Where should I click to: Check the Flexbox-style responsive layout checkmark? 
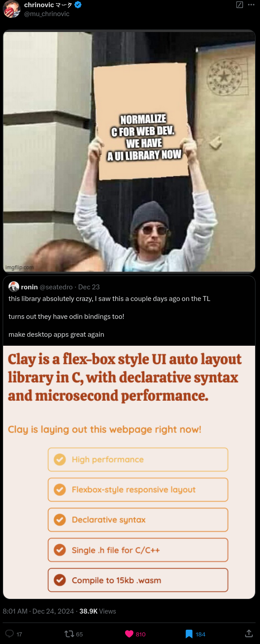pyautogui.click(x=59, y=490)
